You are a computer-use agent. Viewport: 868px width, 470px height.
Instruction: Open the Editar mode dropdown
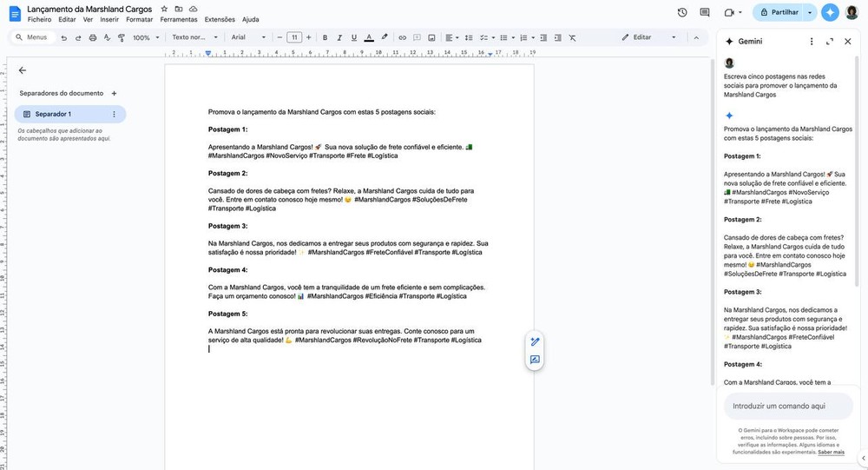coord(648,37)
